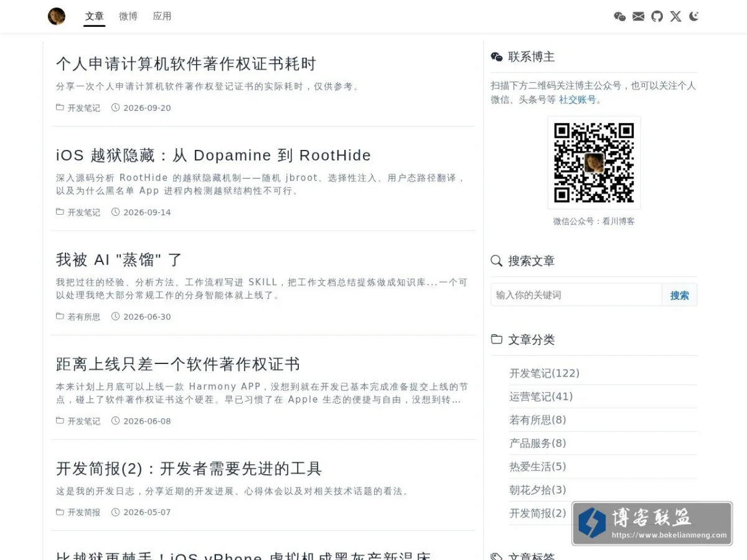Screen dimensions: 747x560
Task: Click the 搜索 button
Action: coord(679,295)
